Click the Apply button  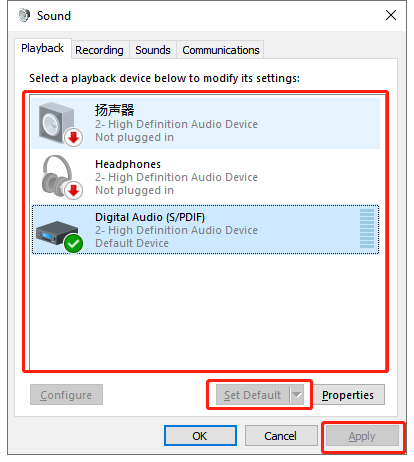click(x=362, y=436)
